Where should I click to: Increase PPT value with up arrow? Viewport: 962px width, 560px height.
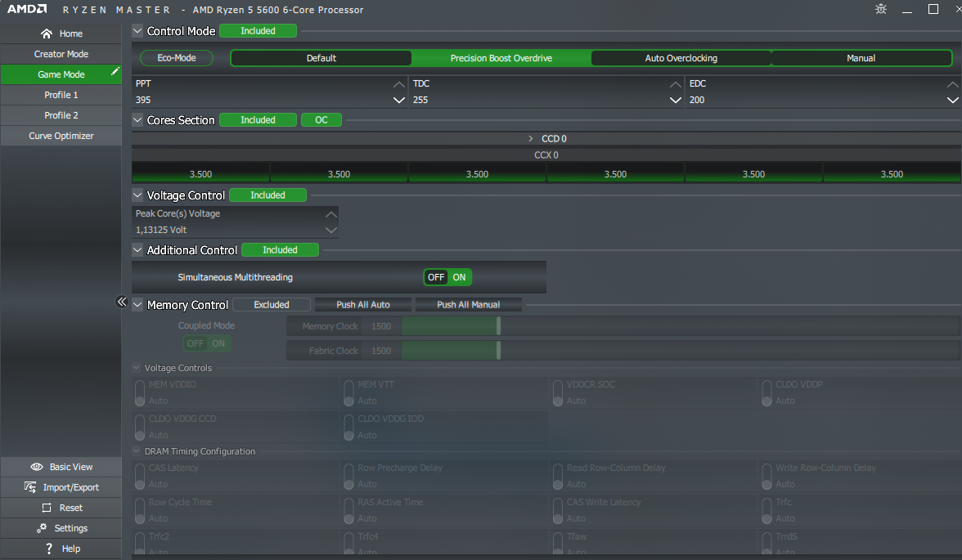[399, 84]
